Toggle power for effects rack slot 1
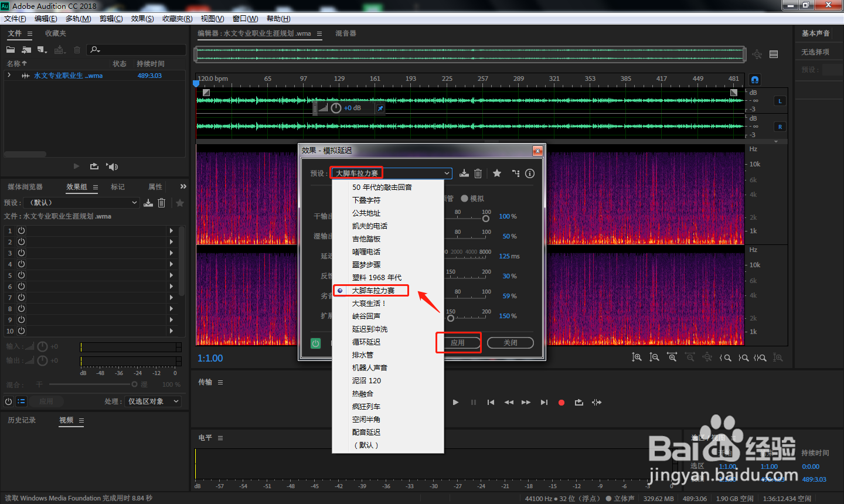The width and height of the screenshot is (844, 504). [21, 231]
